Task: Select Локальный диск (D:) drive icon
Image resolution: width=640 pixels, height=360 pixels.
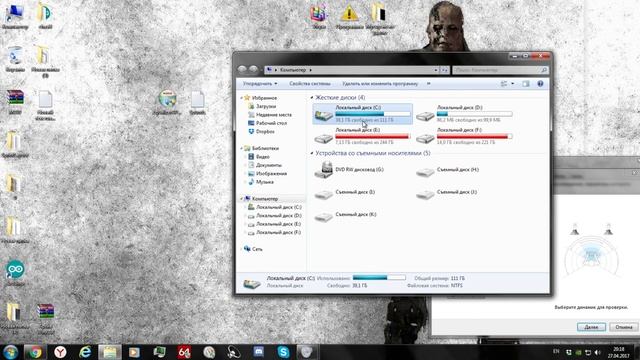Action: tap(425, 116)
